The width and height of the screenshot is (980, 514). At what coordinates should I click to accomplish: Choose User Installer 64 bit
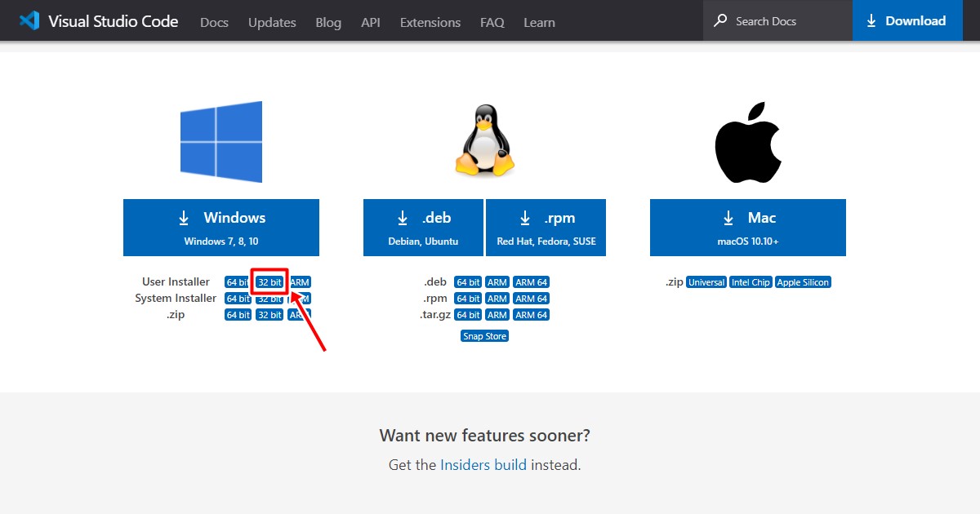[238, 282]
